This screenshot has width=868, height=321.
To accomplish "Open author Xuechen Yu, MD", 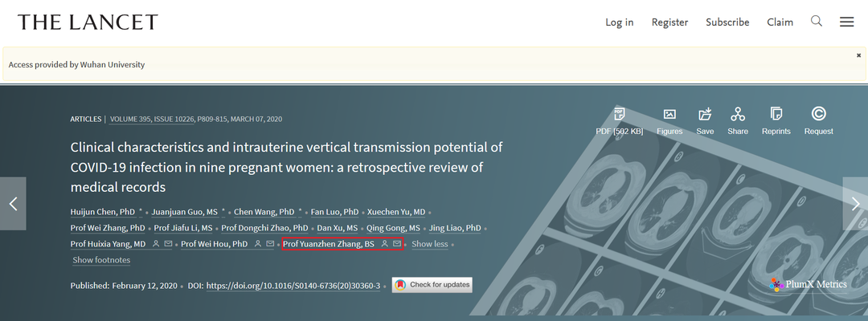I will (396, 212).
